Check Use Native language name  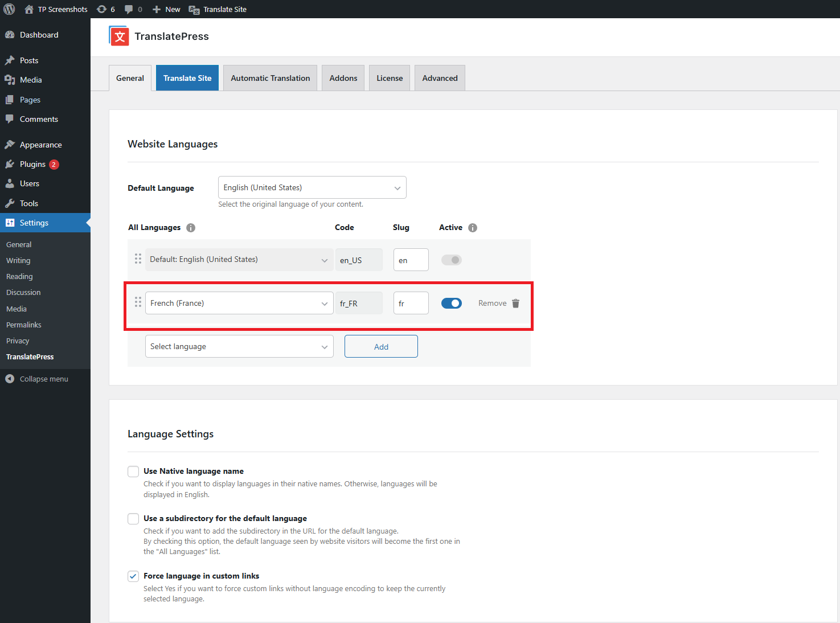click(133, 472)
